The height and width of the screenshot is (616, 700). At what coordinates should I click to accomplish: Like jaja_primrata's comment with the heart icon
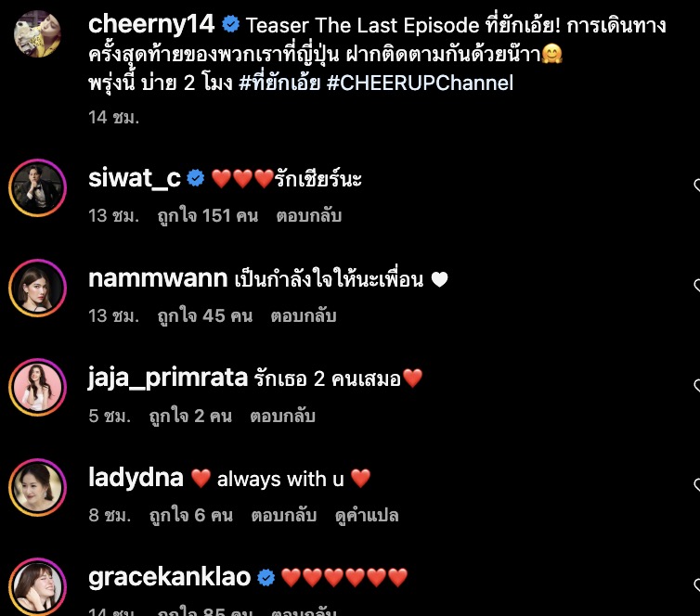pyautogui.click(x=697, y=385)
